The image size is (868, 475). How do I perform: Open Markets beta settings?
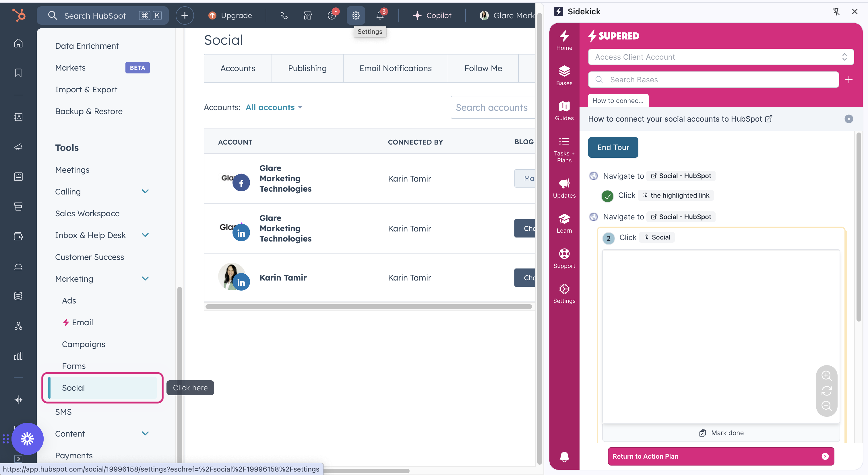pyautogui.click(x=70, y=68)
